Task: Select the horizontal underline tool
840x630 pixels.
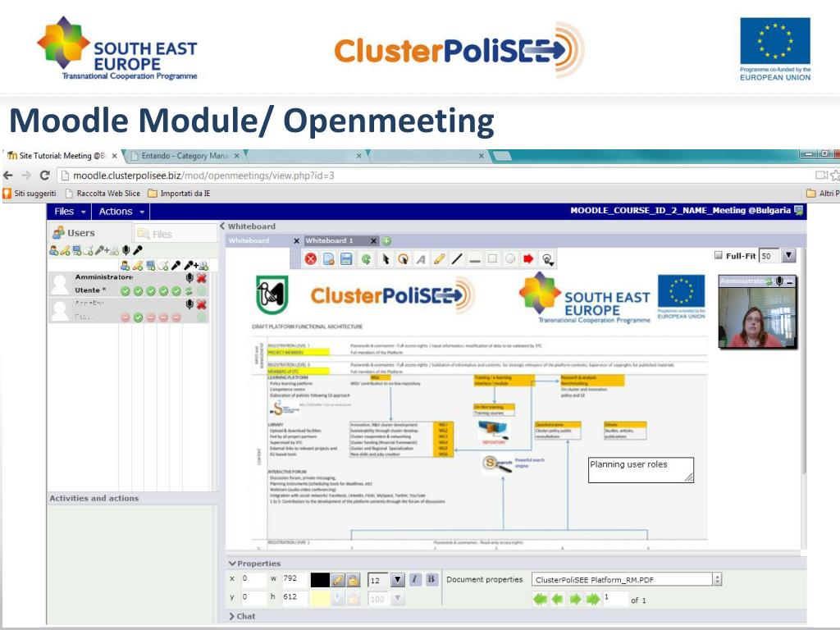Action: pyautogui.click(x=475, y=260)
